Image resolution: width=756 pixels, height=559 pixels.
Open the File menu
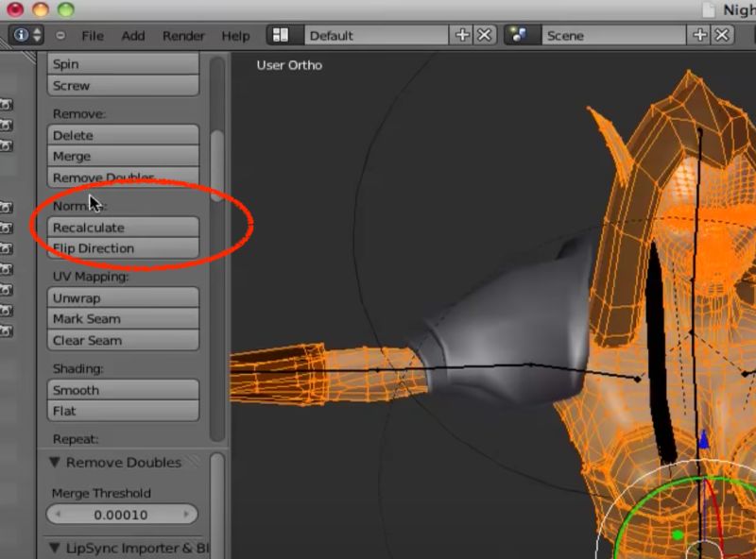94,36
